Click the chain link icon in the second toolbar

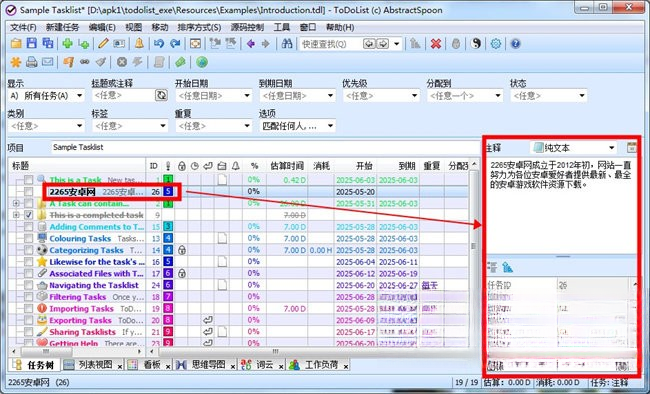pyautogui.click(x=85, y=62)
